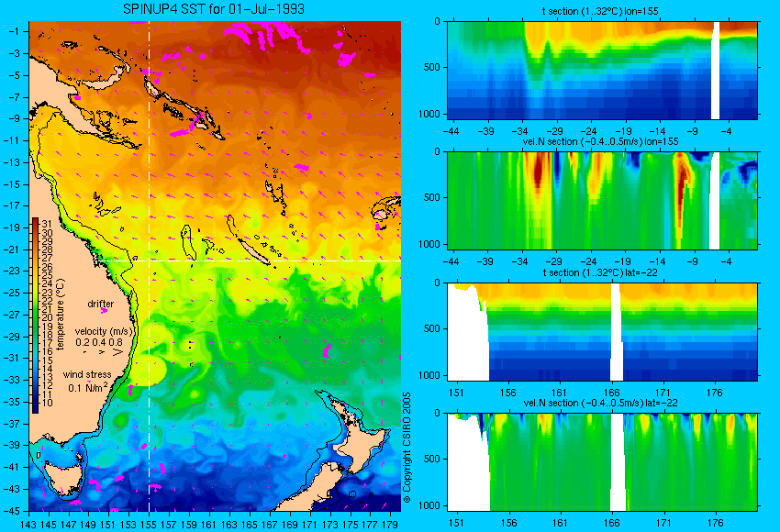Click the heading "t section (1..32°C) lon=155"
Screen dimensions: 780x532
600,11
